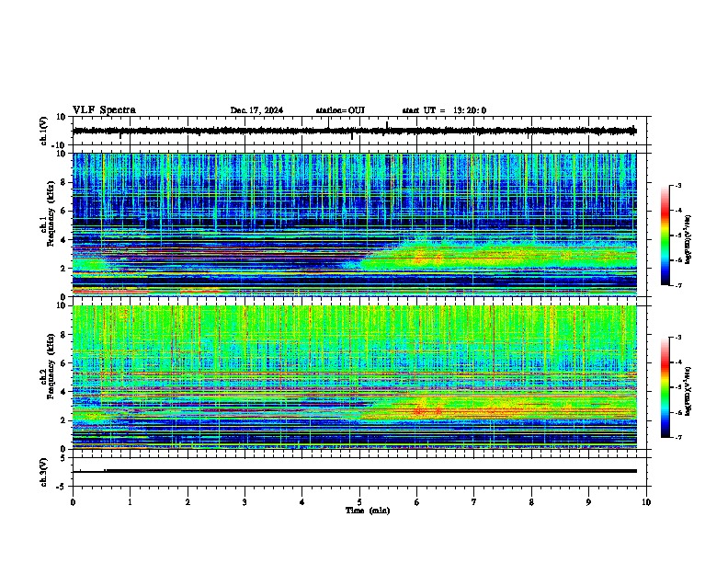Click the "9" time axis tick label
Image resolution: width=728 pixels, height=563 pixels.
tap(588, 502)
